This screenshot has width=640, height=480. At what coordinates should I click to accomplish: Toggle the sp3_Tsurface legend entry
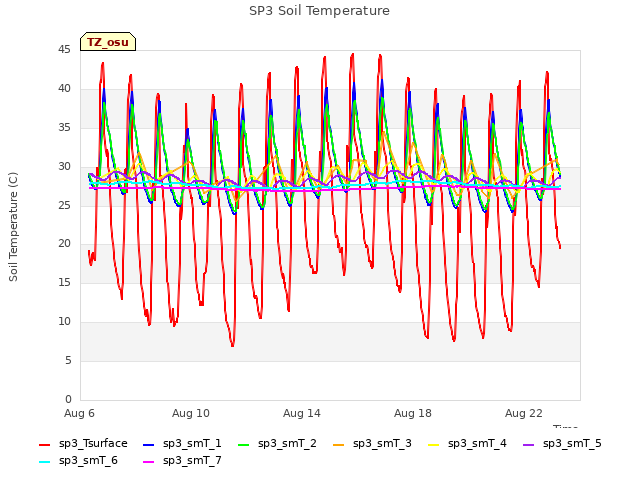tap(83, 444)
